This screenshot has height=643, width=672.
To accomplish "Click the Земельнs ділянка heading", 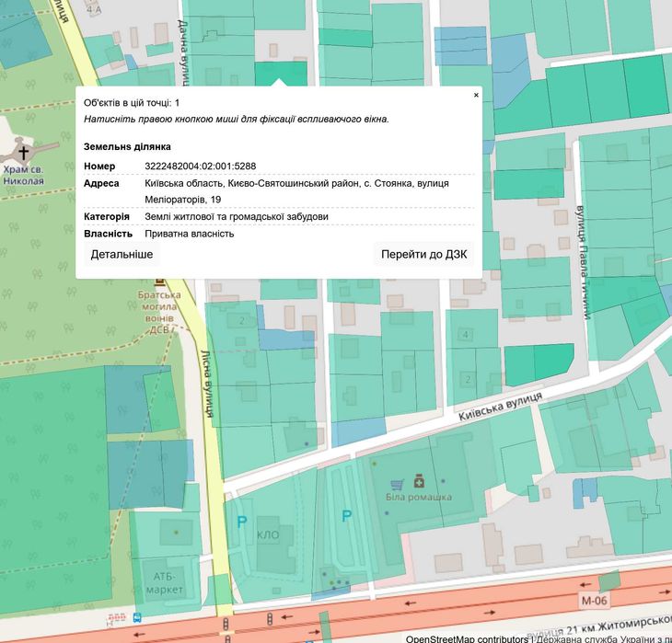I will click(127, 146).
